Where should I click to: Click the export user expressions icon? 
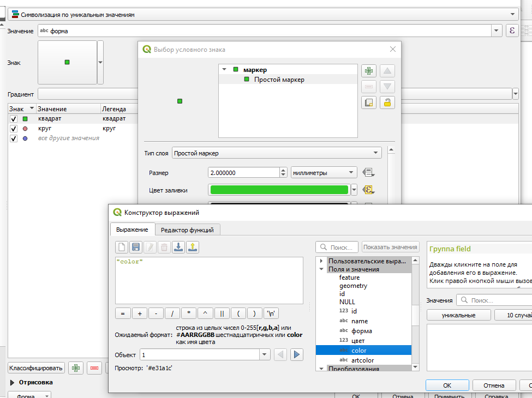193,247
